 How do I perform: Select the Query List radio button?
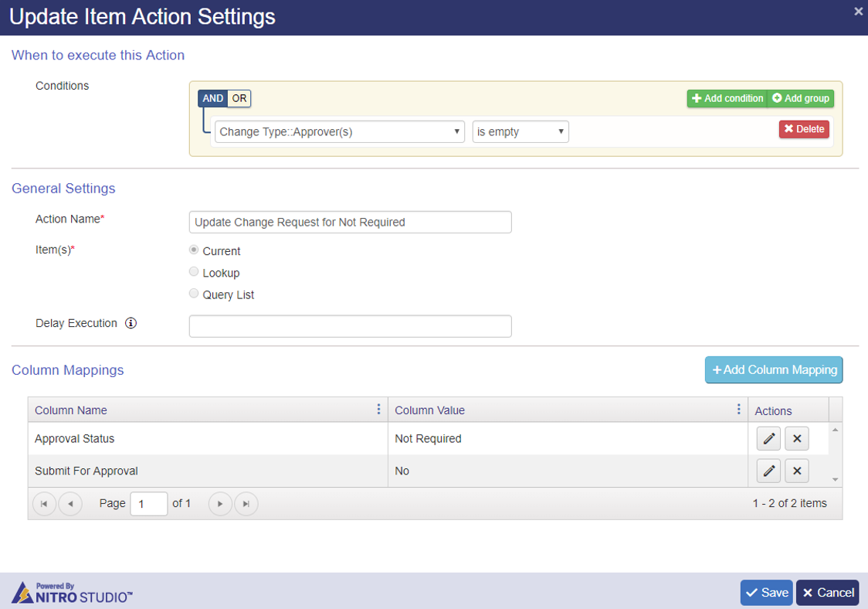tap(194, 294)
